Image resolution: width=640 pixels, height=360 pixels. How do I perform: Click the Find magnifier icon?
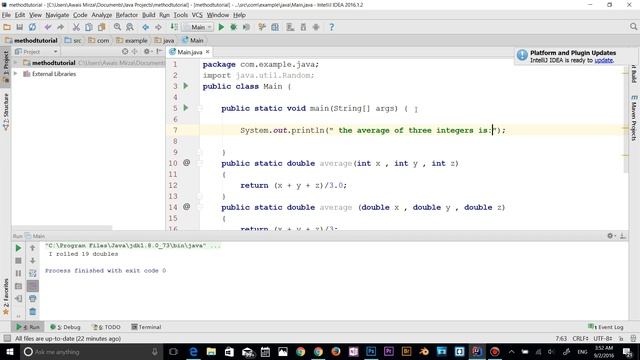pos(117,27)
